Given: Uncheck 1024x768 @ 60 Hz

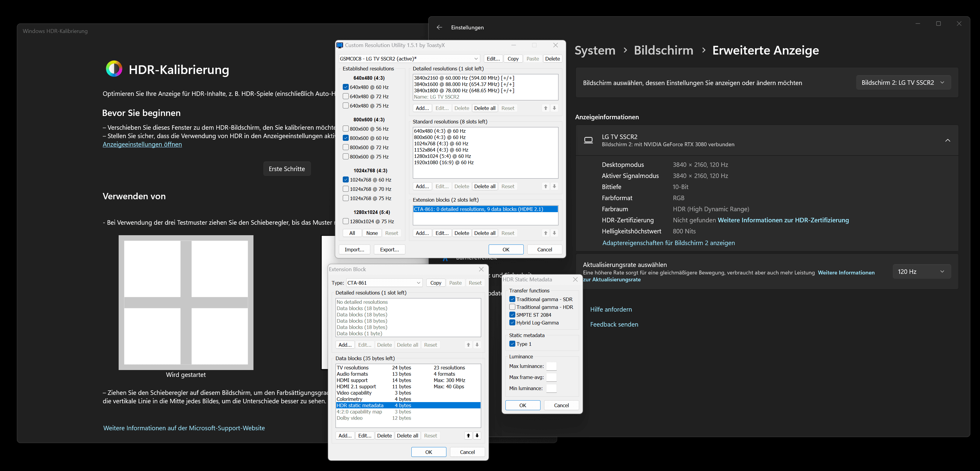Looking at the screenshot, I should tap(346, 179).
